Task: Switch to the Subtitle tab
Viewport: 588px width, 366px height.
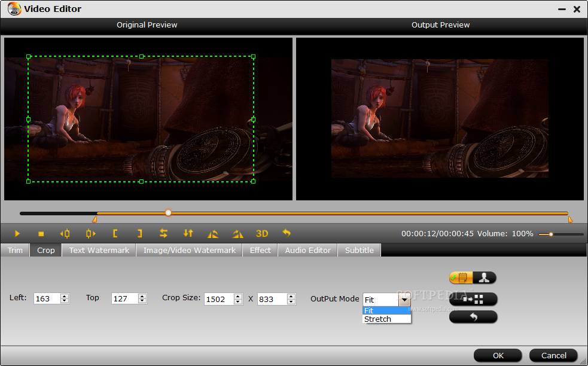Action: pos(359,250)
